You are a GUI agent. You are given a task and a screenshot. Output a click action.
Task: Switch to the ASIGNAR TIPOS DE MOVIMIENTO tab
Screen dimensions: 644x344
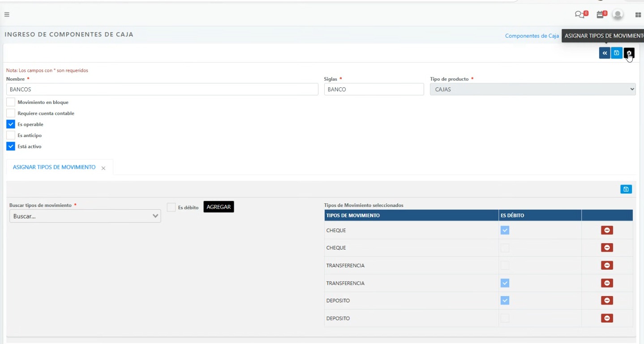(x=53, y=167)
